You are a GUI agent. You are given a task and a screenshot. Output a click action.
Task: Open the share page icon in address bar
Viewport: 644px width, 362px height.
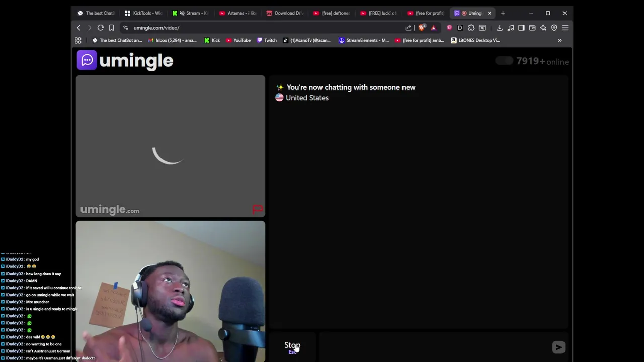[x=409, y=28]
